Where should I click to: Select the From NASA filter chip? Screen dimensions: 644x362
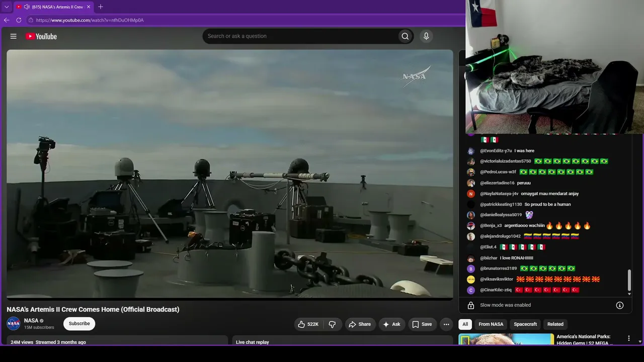[491, 324]
